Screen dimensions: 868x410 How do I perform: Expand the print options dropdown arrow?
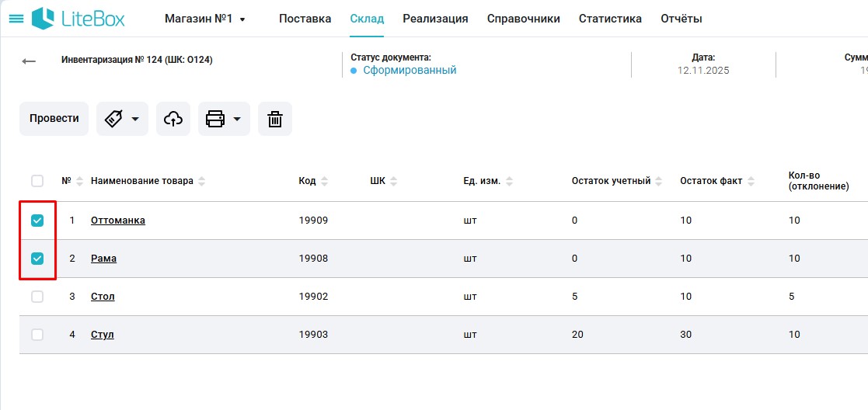[x=237, y=118]
